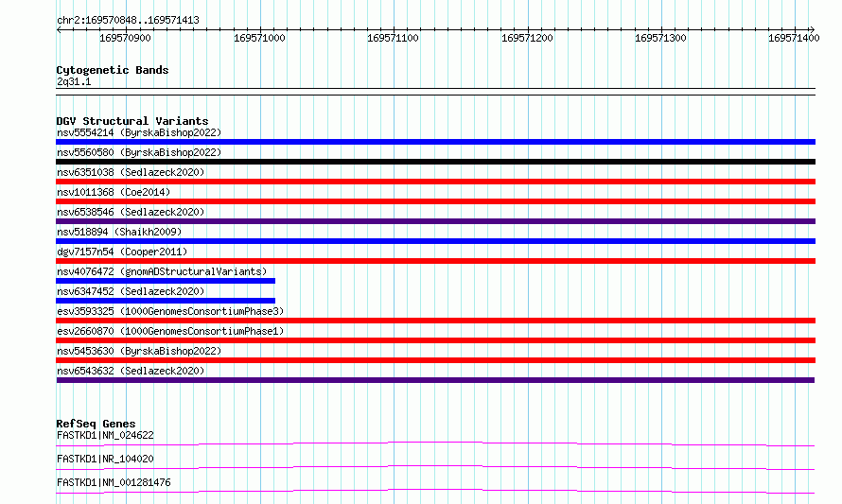Open the nsv6351038 (Sedlazeck2020) variant label
This screenshot has width=842, height=504.
(131, 172)
